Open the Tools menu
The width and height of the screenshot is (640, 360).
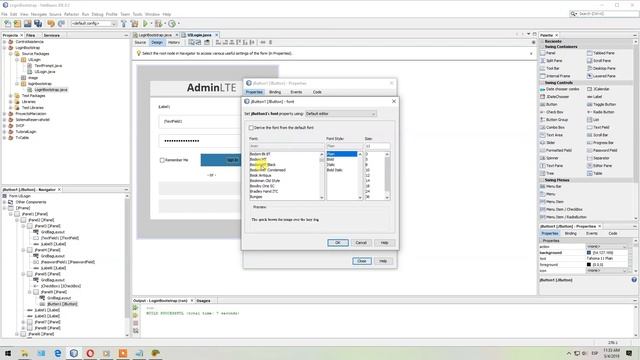tap(138, 14)
